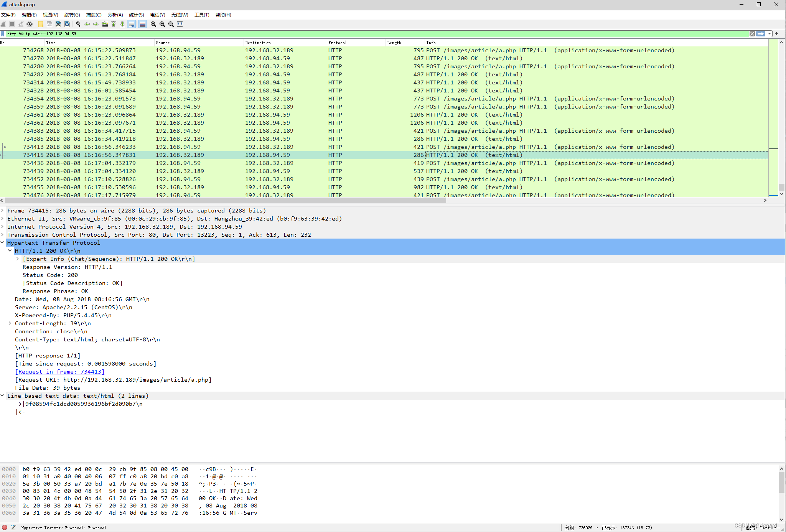Click the filter bookmark icon
786x532 pixels.
click(x=3, y=34)
